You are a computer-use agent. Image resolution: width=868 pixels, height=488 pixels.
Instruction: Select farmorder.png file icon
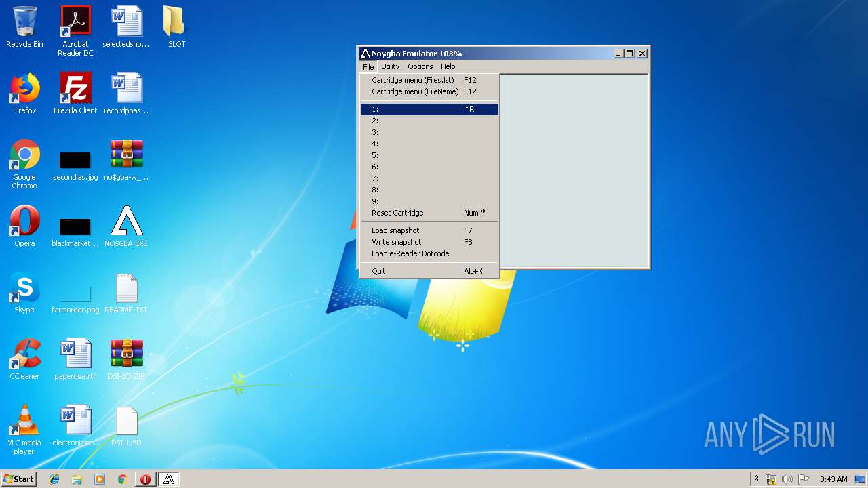point(75,297)
